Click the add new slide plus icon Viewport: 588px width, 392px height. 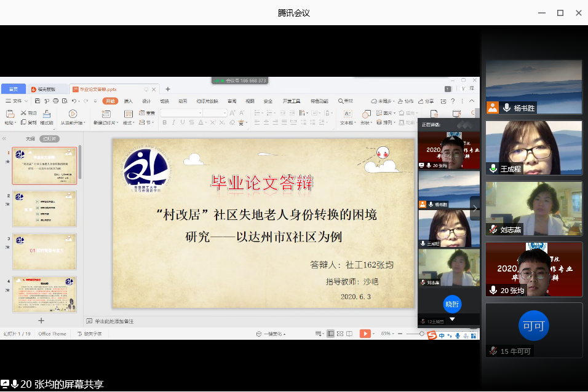click(41, 320)
